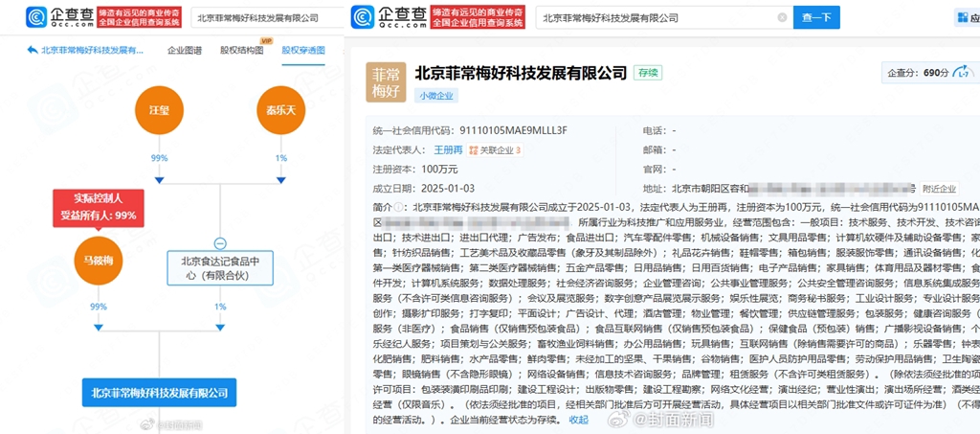
Task: Click the 企查分：690分 score label
Action: (919, 73)
